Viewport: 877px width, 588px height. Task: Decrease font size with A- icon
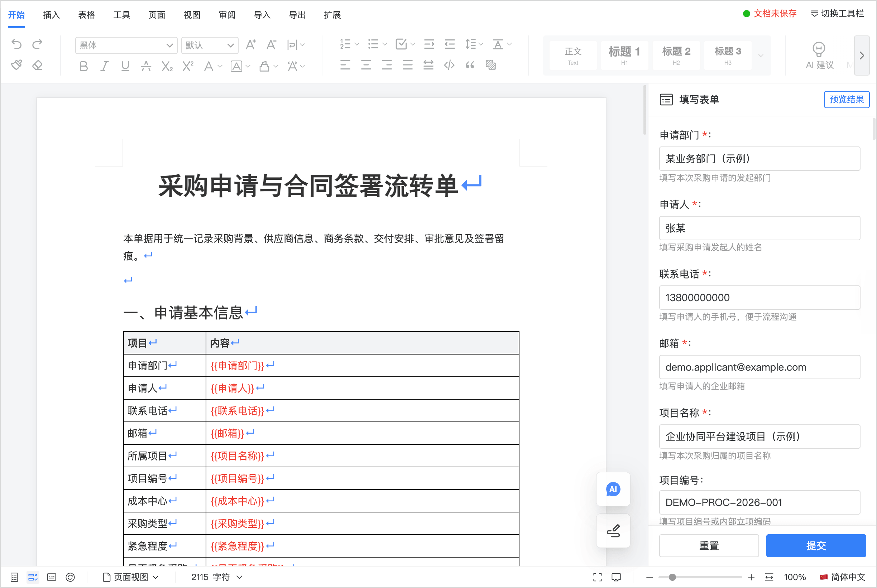click(x=271, y=45)
